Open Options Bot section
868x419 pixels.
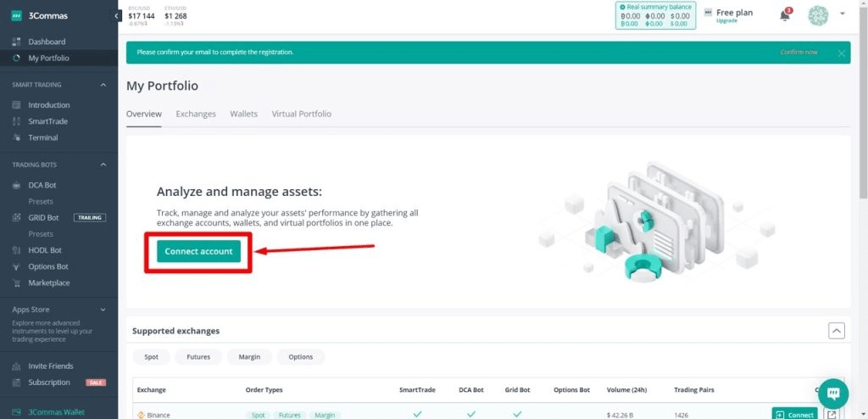[x=48, y=266]
